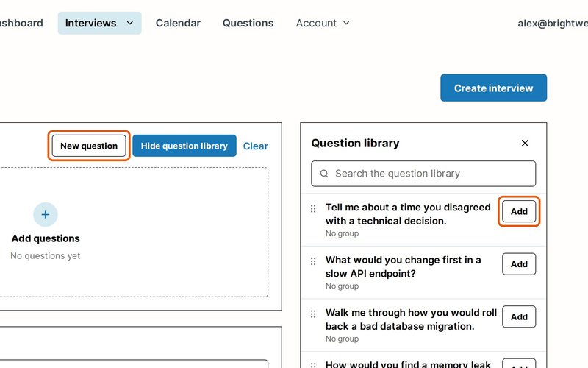
Task: Click the search magnifier icon in question library
Action: pos(324,174)
